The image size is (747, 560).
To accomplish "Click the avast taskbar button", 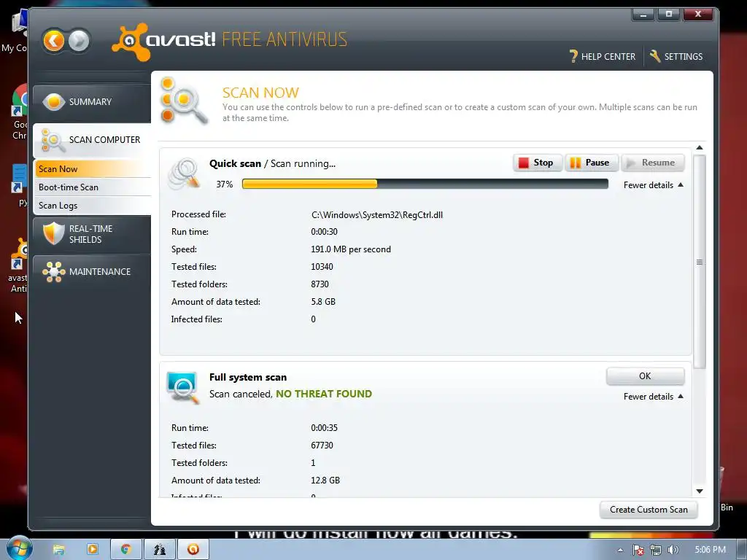I will tap(193, 549).
